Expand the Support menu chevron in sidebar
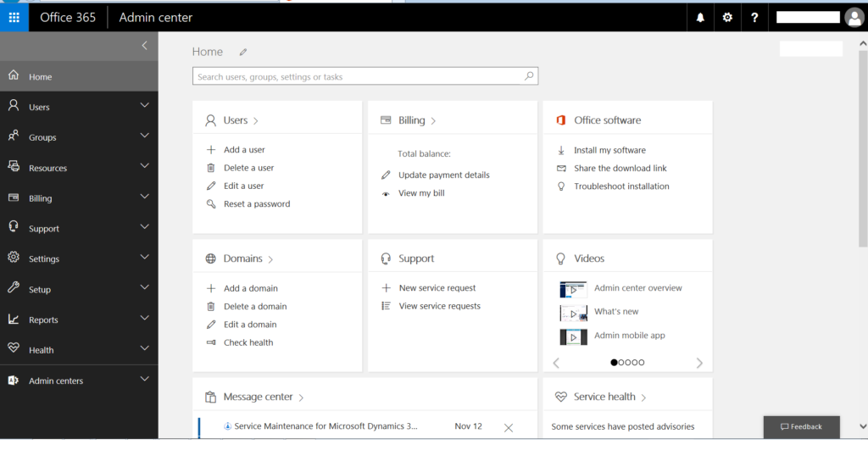 [144, 227]
